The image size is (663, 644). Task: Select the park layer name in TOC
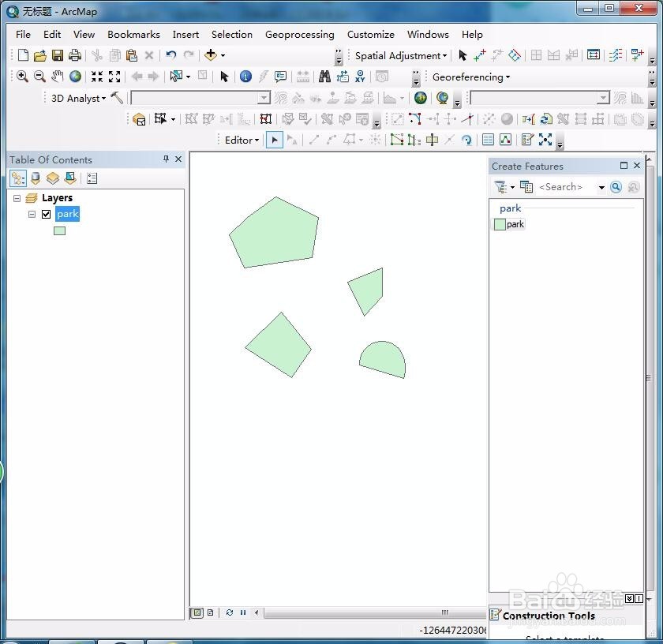coord(68,214)
